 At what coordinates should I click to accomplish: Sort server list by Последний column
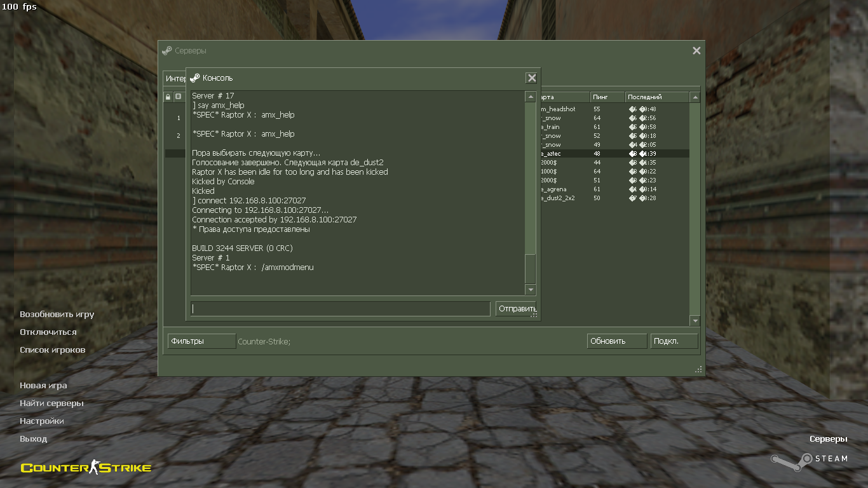pos(657,97)
